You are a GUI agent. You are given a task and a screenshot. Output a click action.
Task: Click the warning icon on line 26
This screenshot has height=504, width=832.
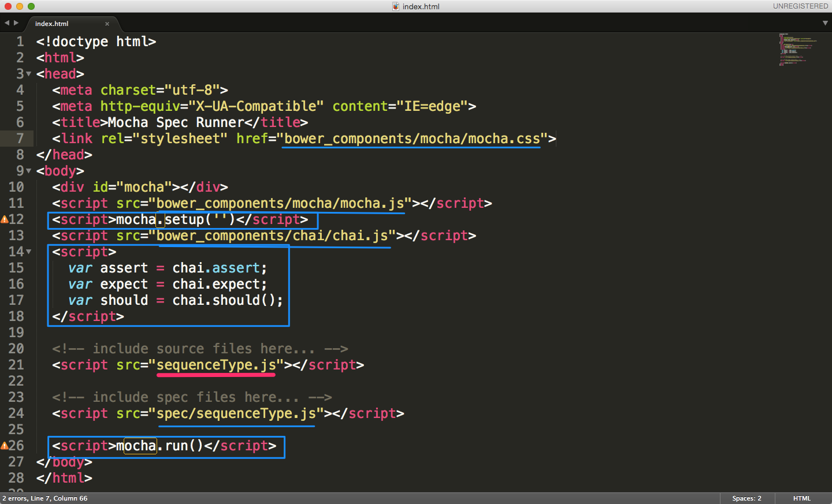click(4, 446)
